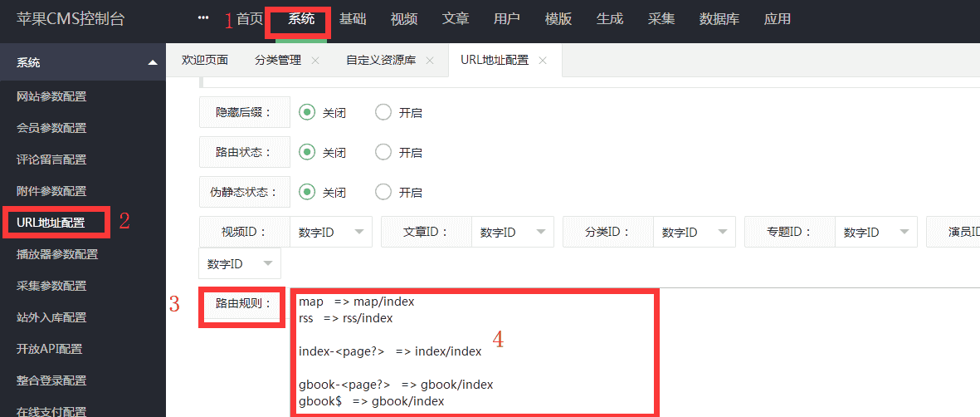Open 采集 in top navigation
Image resolution: width=980 pixels, height=417 pixels.
(x=661, y=19)
